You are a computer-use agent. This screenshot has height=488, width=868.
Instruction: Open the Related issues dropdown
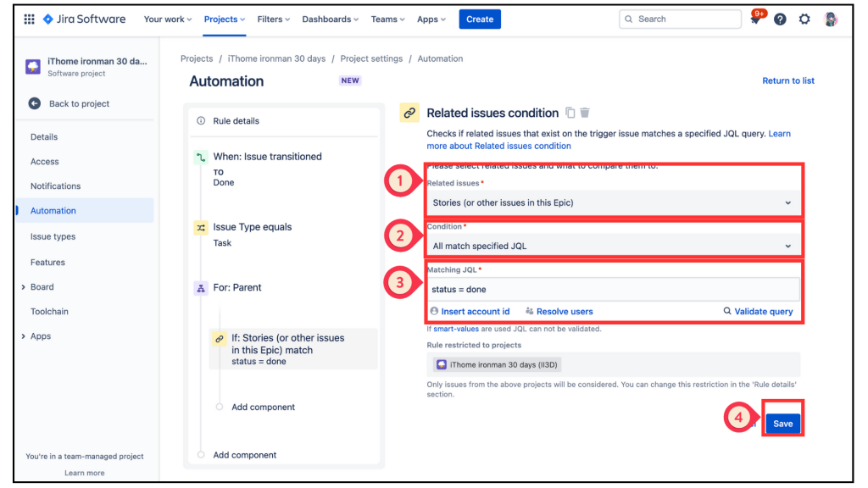tap(613, 203)
